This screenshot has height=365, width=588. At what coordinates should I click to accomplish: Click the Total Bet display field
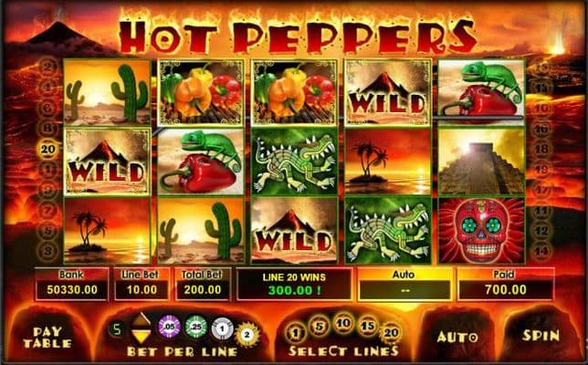[203, 285]
